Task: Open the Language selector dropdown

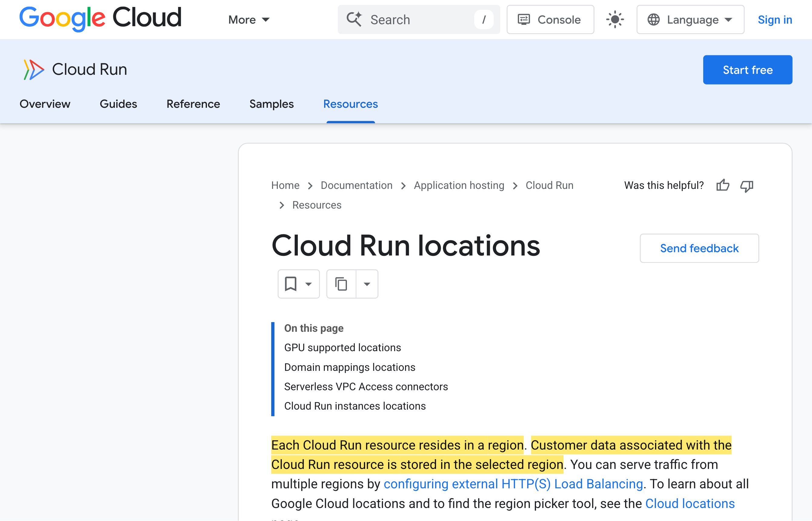Action: point(690,20)
